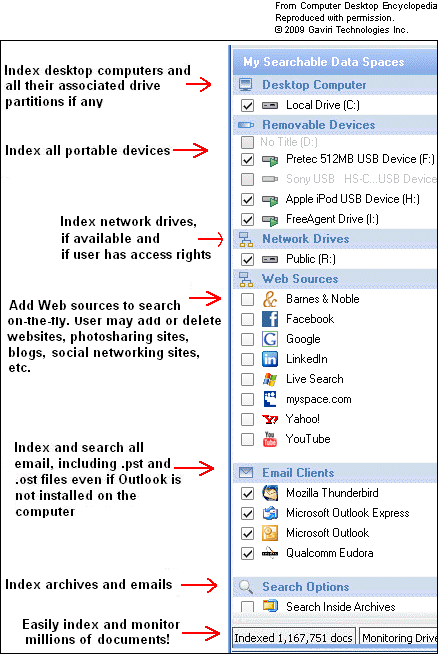Click the Facebook icon in Web Sources
Image resolution: width=438 pixels, height=654 pixels.
click(270, 319)
